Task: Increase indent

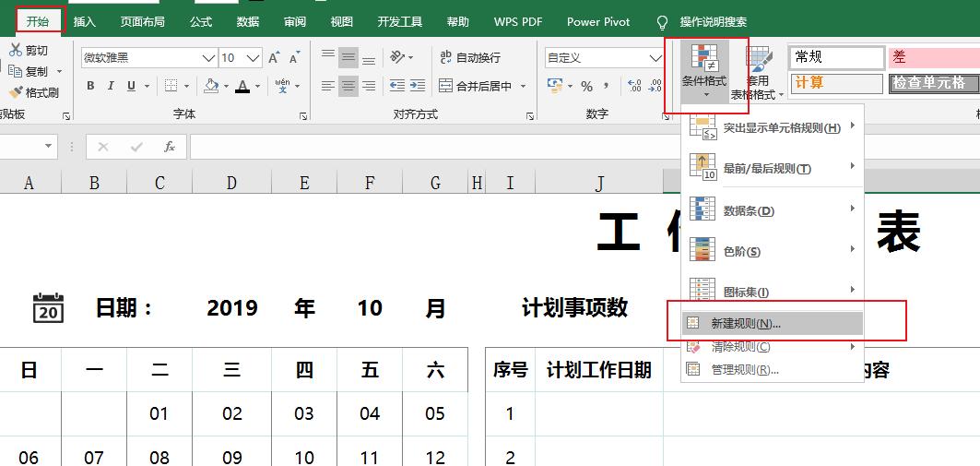Action: coord(418,86)
